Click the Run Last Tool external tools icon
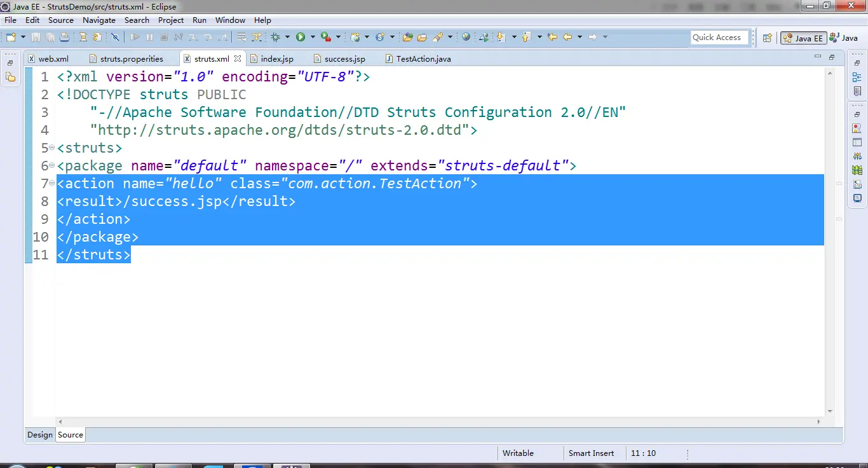Image resolution: width=868 pixels, height=468 pixels. tap(325, 37)
